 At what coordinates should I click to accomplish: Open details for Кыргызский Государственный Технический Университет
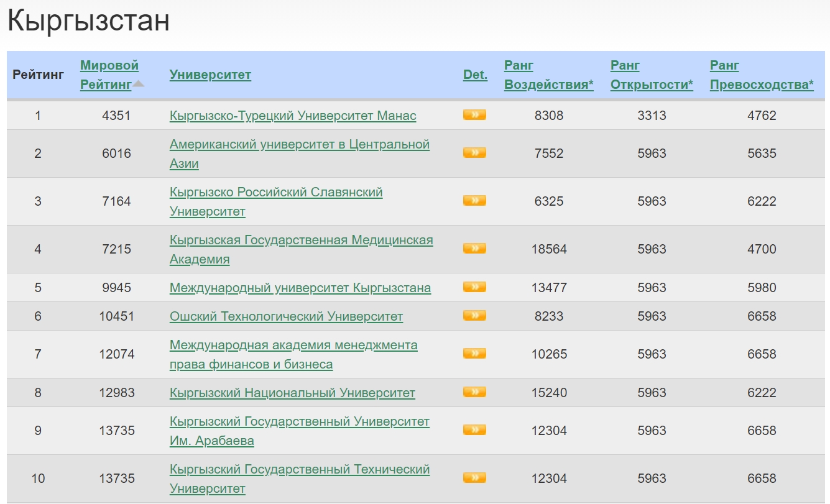pos(474,477)
